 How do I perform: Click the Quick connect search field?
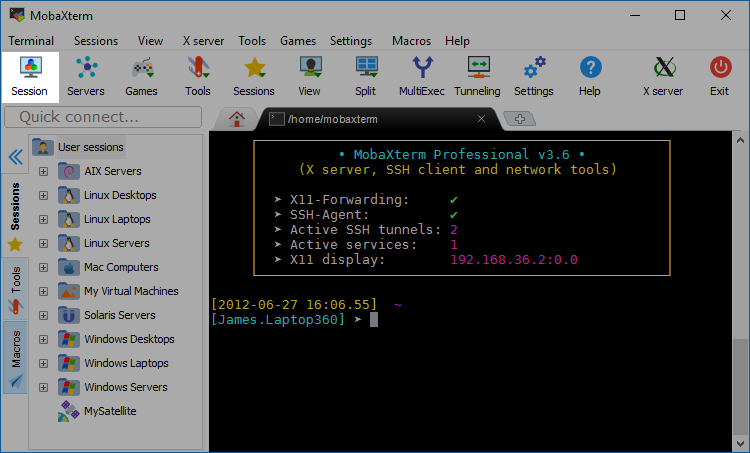pyautogui.click(x=105, y=117)
